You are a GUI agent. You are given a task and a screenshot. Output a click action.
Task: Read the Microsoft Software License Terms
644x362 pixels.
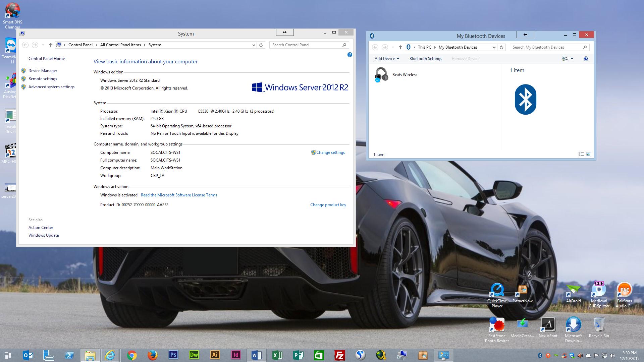(179, 195)
